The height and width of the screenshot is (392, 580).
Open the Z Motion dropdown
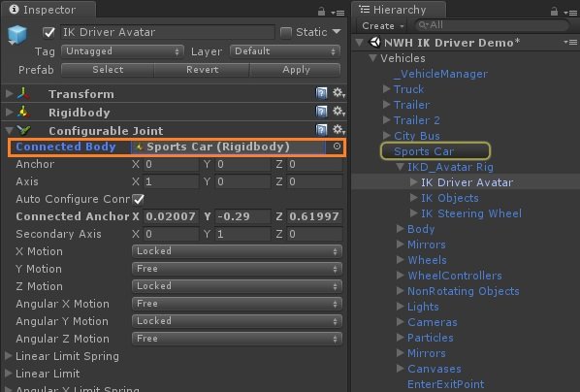point(237,286)
